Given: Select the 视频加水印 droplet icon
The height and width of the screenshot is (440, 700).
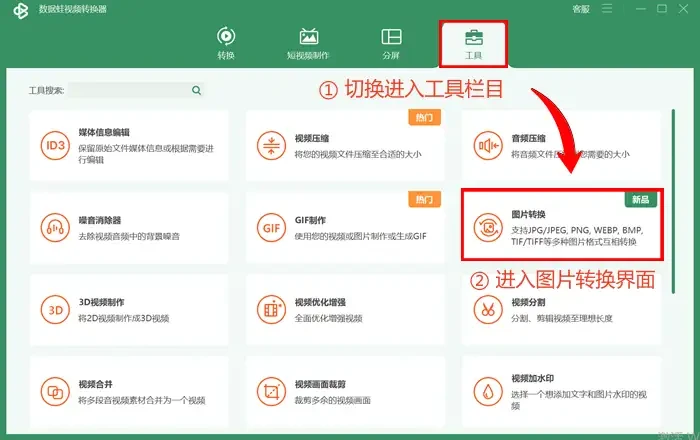Looking at the screenshot, I should tap(488, 392).
